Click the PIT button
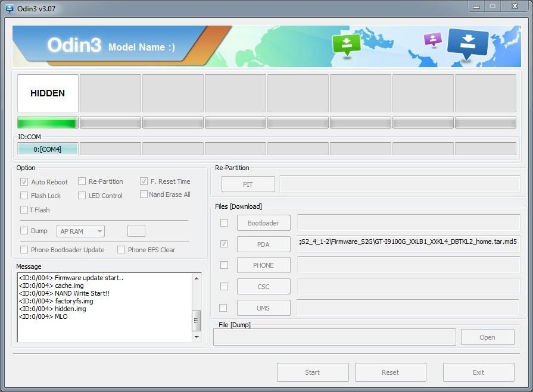Image resolution: width=533 pixels, height=392 pixels. 248,184
